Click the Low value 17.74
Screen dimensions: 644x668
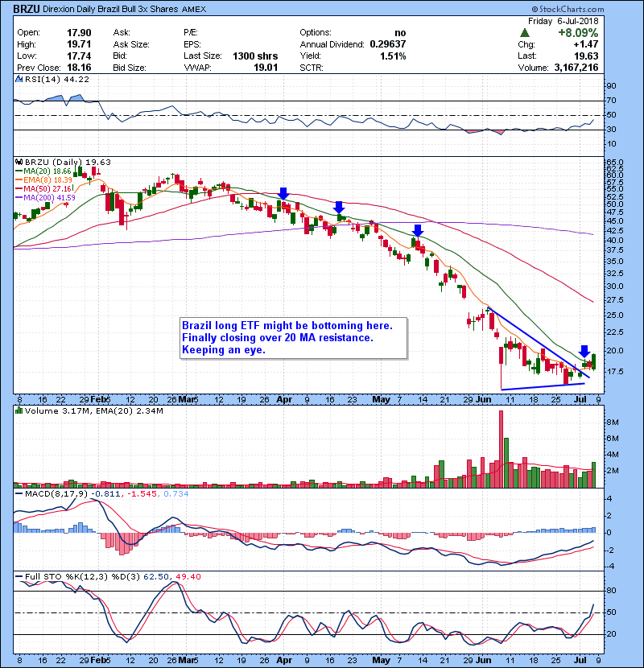point(79,56)
